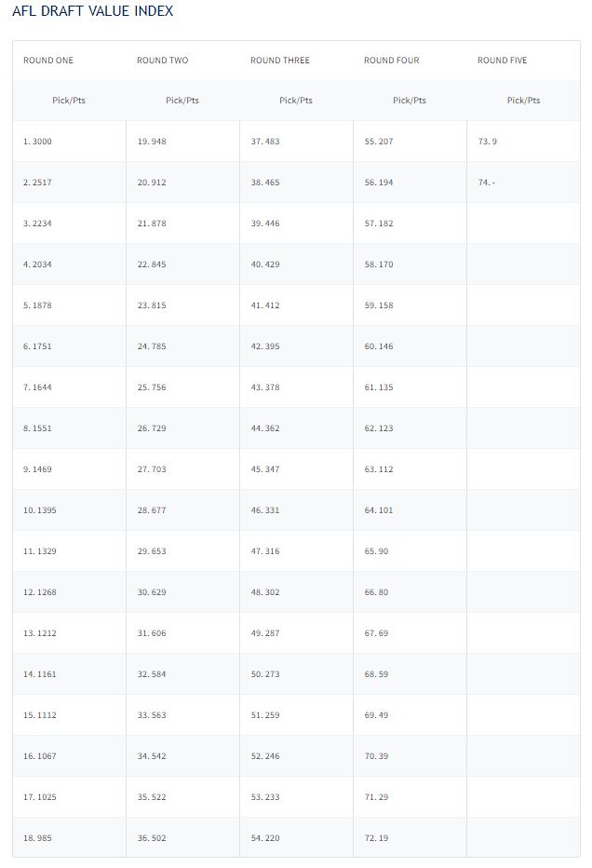The width and height of the screenshot is (592, 868).
Task: Click the pick 18 cell showing 985
Action: click(37, 838)
